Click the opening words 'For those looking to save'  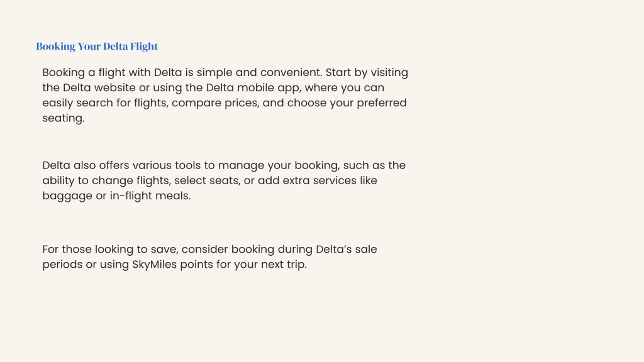(110, 250)
